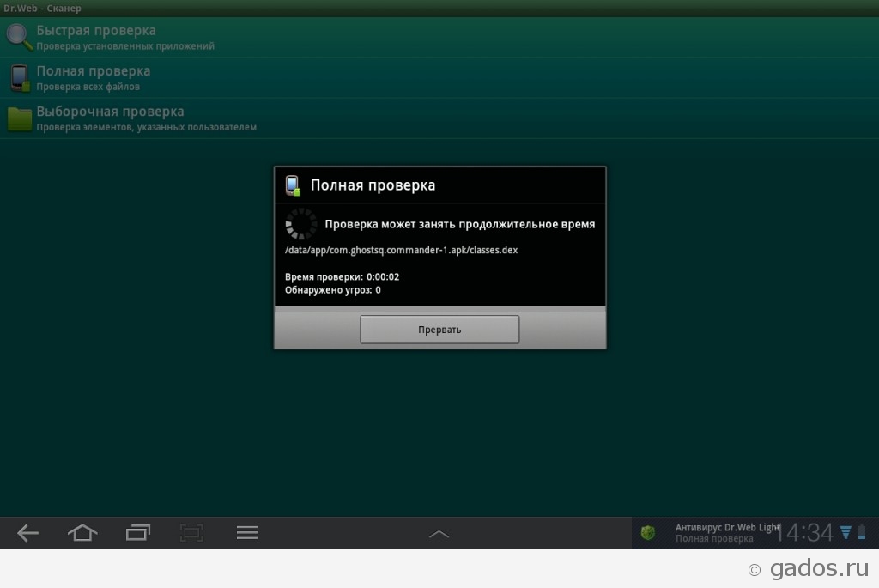Open the Dr.Web Light notification icon
This screenshot has width=879, height=588.
(648, 532)
